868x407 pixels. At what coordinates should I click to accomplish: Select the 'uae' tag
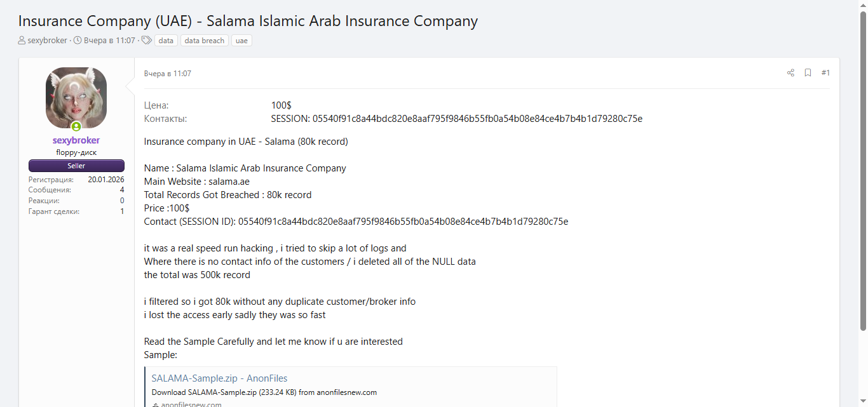point(241,41)
